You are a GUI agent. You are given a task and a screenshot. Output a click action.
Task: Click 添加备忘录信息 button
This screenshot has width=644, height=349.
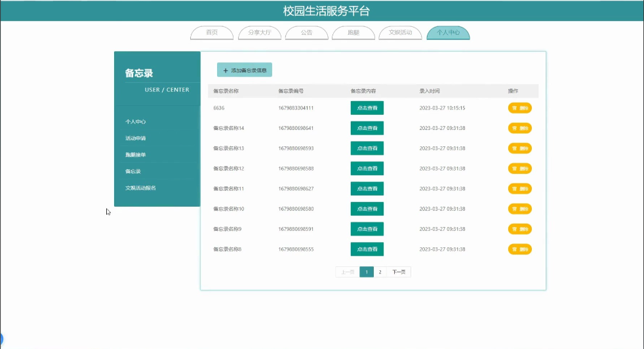tap(245, 70)
